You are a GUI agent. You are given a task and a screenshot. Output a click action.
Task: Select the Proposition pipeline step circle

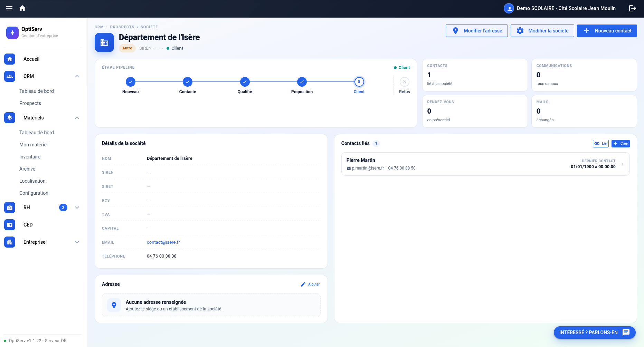pyautogui.click(x=302, y=82)
